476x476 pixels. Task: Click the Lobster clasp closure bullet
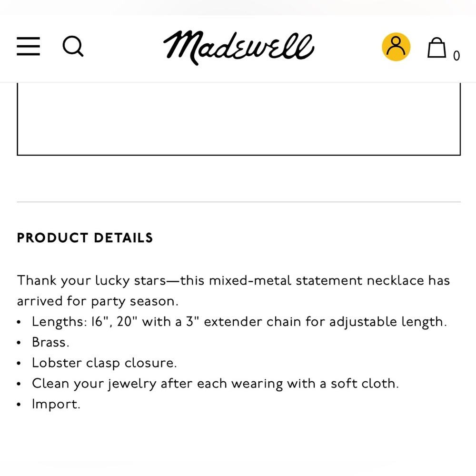[x=104, y=363]
